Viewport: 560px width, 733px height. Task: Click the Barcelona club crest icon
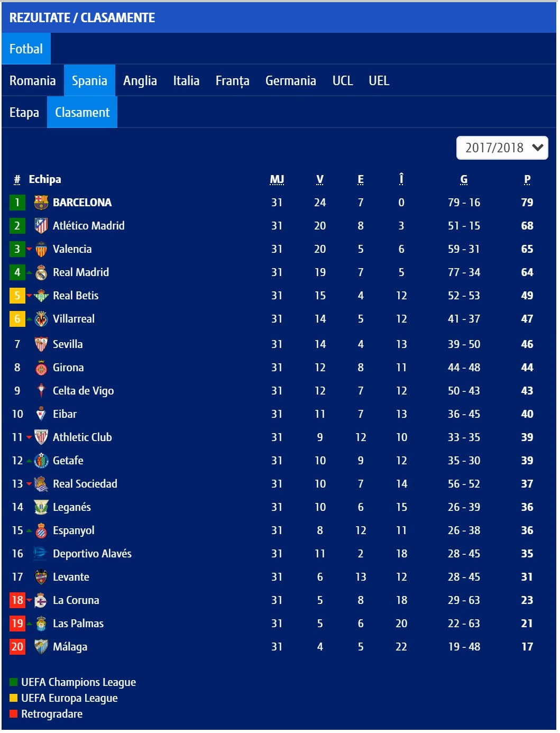tap(42, 202)
